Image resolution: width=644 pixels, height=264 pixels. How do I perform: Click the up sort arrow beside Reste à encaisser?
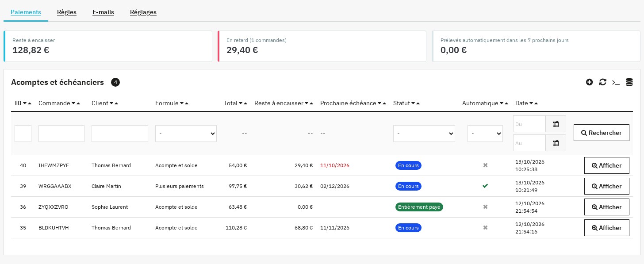coord(311,103)
